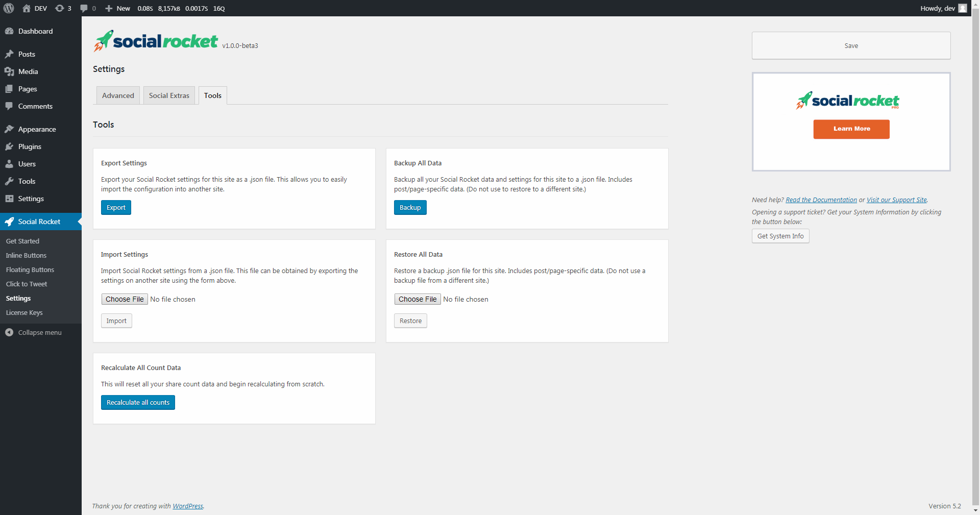Viewport: 980px width, 515px height.
Task: Open the WordPress logo menu
Action: click(9, 8)
